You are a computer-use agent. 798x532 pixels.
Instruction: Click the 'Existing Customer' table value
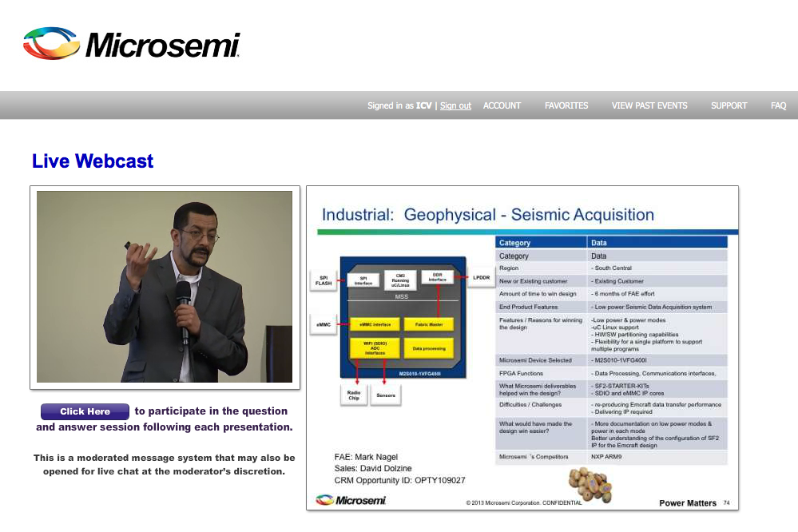[x=619, y=281]
